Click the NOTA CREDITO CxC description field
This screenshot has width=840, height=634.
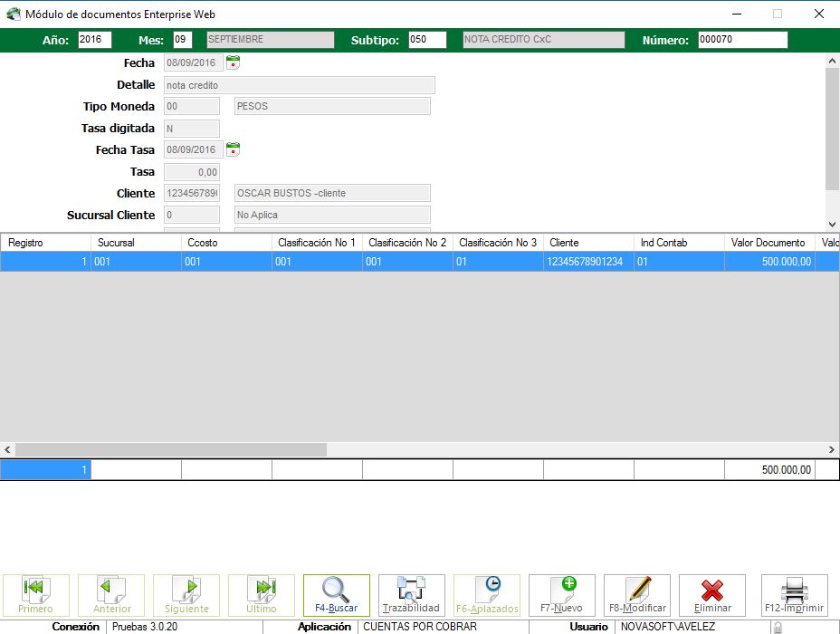click(544, 40)
